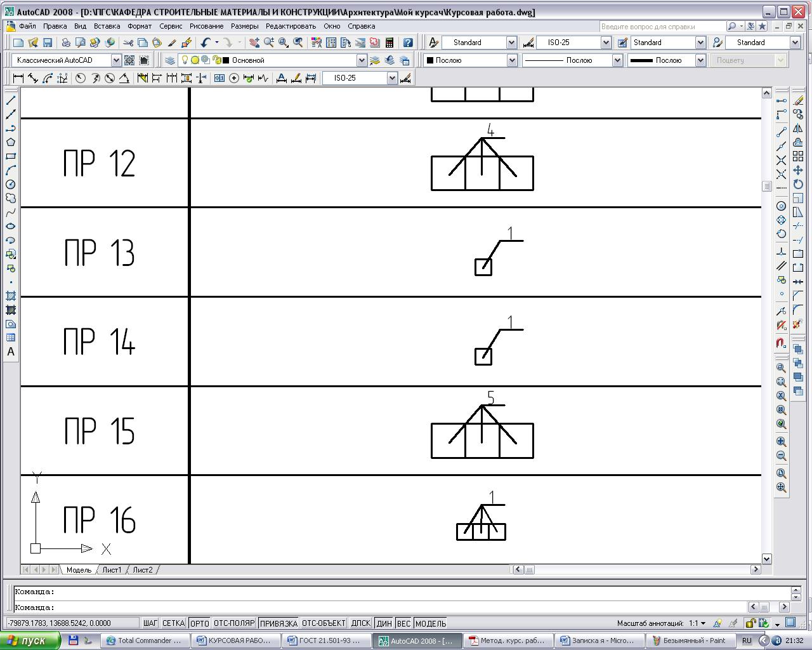This screenshot has width=812, height=650.
Task: Create a new drawing with the New icon
Action: tap(18, 43)
